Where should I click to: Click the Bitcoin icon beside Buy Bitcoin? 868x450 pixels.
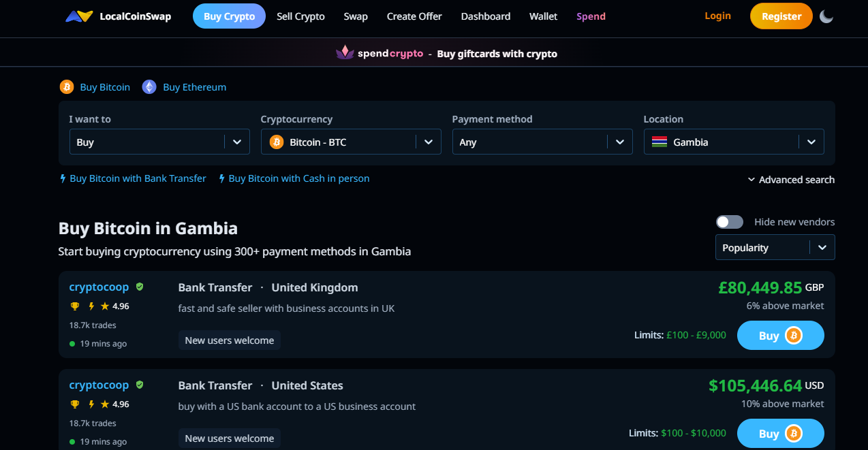tap(67, 87)
